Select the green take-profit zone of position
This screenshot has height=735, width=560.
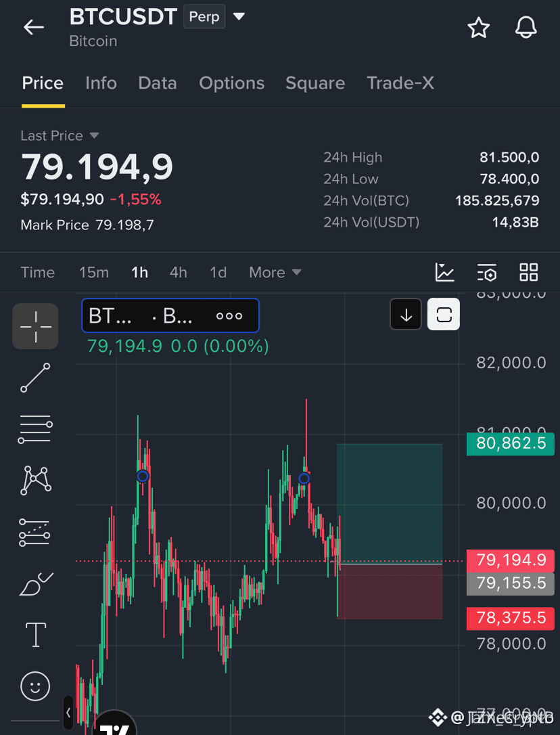[390, 503]
